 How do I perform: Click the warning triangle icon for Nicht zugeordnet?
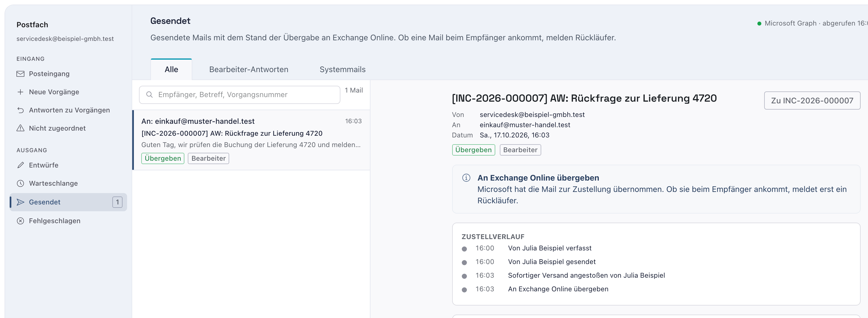(x=20, y=128)
